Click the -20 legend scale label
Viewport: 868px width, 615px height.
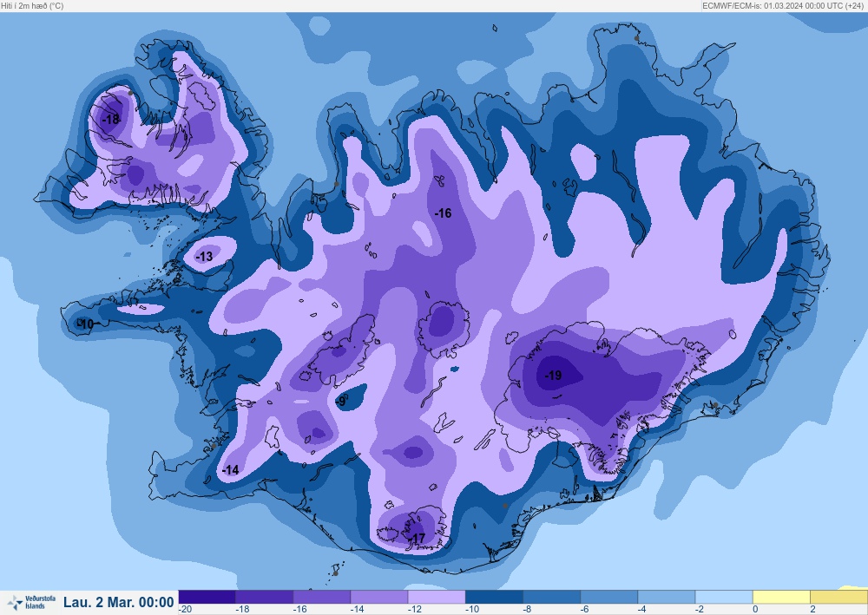(186, 610)
